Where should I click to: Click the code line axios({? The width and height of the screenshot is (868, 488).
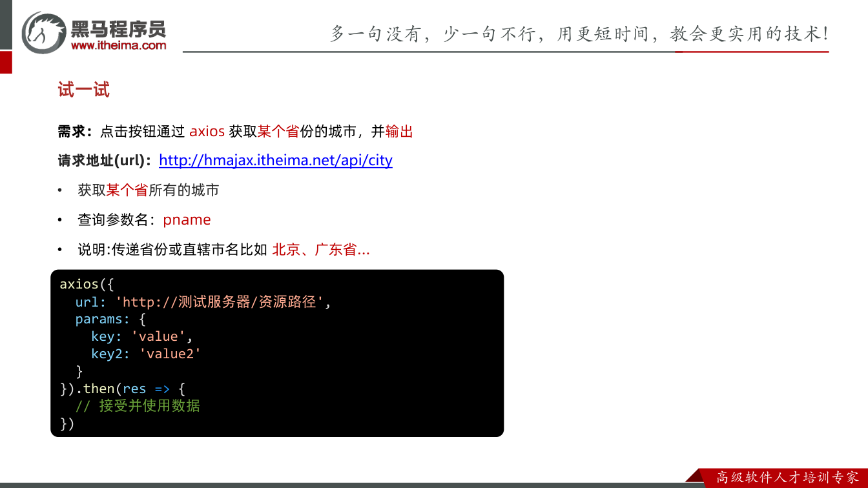click(87, 284)
